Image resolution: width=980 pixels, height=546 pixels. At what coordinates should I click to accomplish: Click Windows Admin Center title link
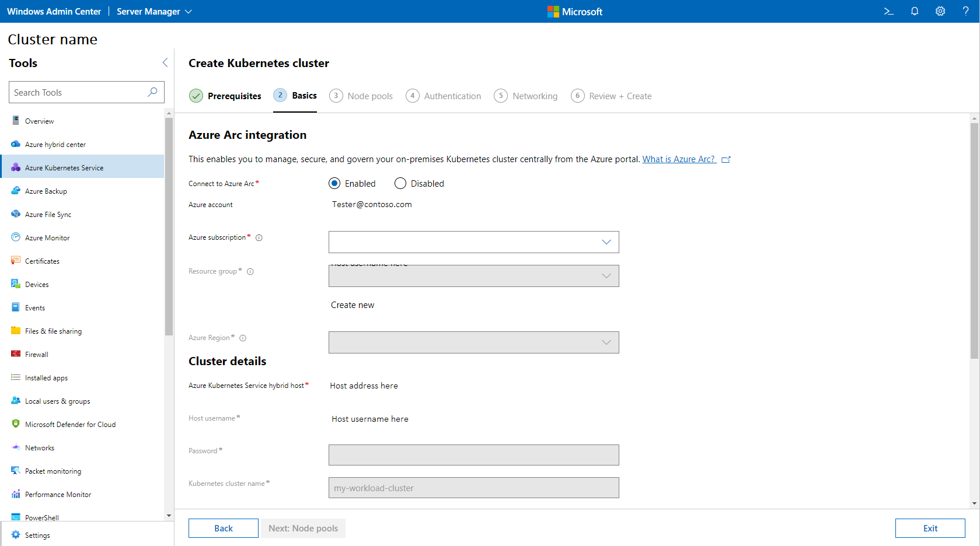(x=54, y=11)
